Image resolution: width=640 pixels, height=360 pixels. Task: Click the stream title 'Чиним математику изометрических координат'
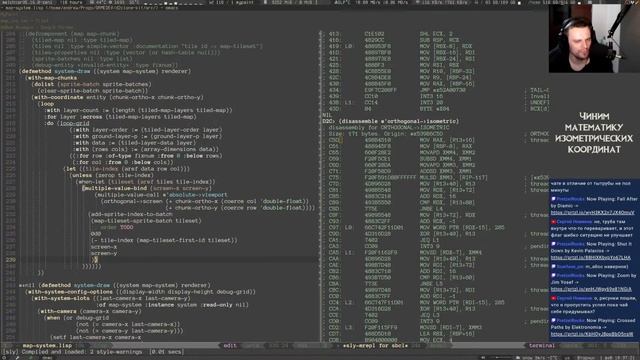tap(594, 133)
